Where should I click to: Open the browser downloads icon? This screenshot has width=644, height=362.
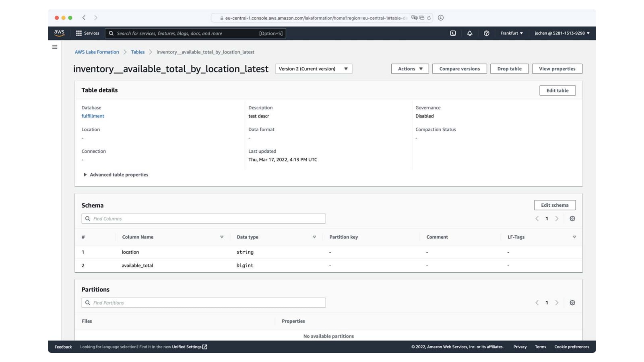441,18
